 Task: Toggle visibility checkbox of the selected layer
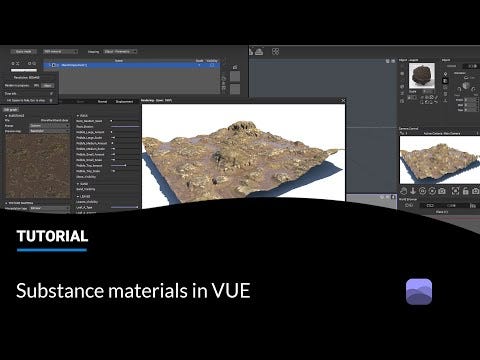pos(212,65)
